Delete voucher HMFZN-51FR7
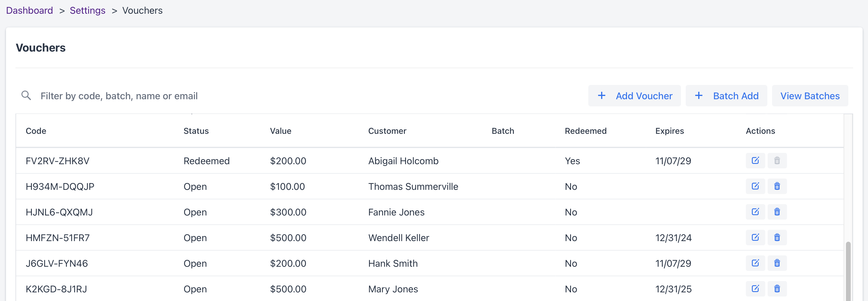The height and width of the screenshot is (301, 868). [777, 237]
